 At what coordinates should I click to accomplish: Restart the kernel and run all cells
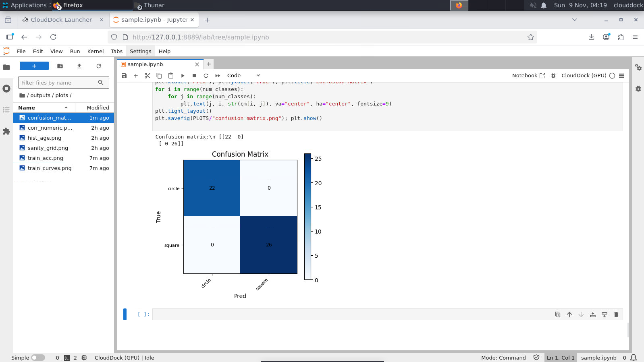(218, 76)
